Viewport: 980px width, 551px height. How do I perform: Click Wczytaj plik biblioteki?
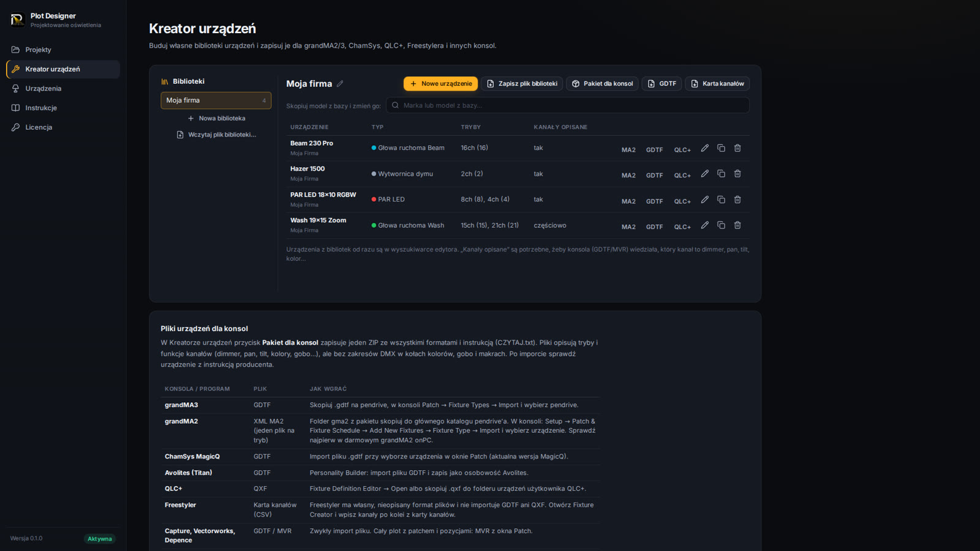(216, 135)
